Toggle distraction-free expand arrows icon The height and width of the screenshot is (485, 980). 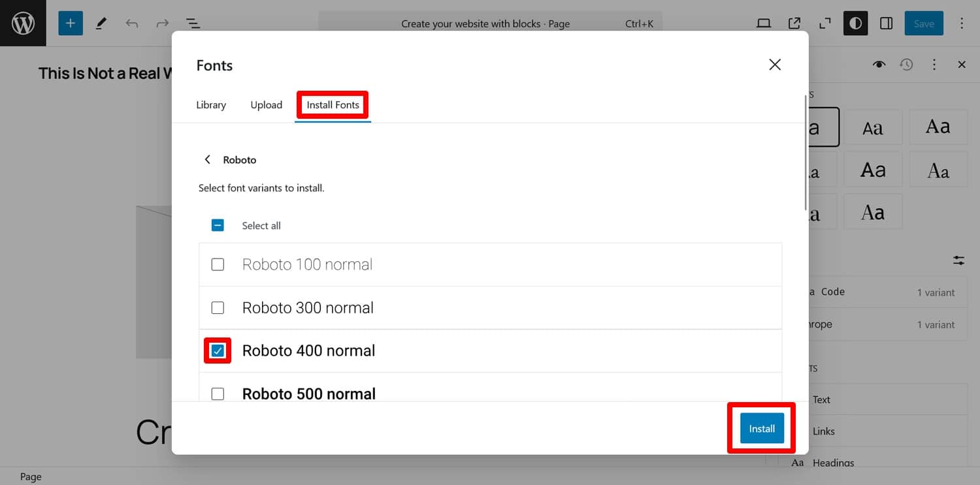tap(825, 23)
